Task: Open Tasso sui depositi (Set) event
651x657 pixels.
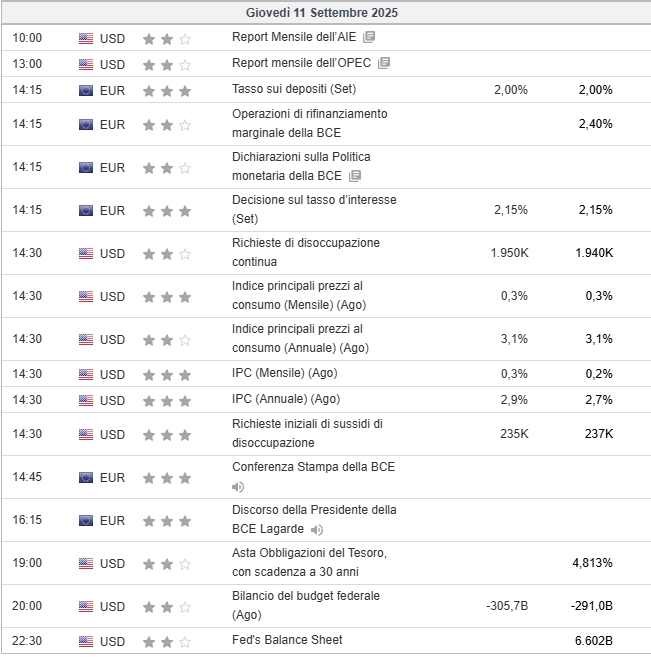Action: (293, 89)
